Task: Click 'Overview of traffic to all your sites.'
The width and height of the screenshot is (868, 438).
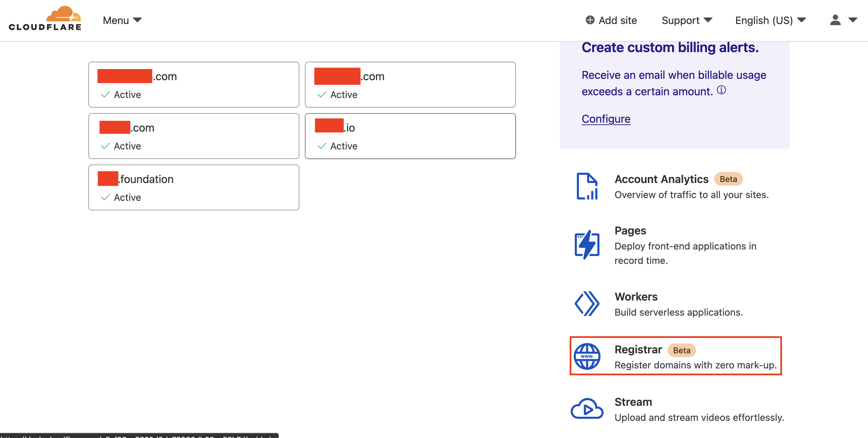Action: click(x=692, y=195)
